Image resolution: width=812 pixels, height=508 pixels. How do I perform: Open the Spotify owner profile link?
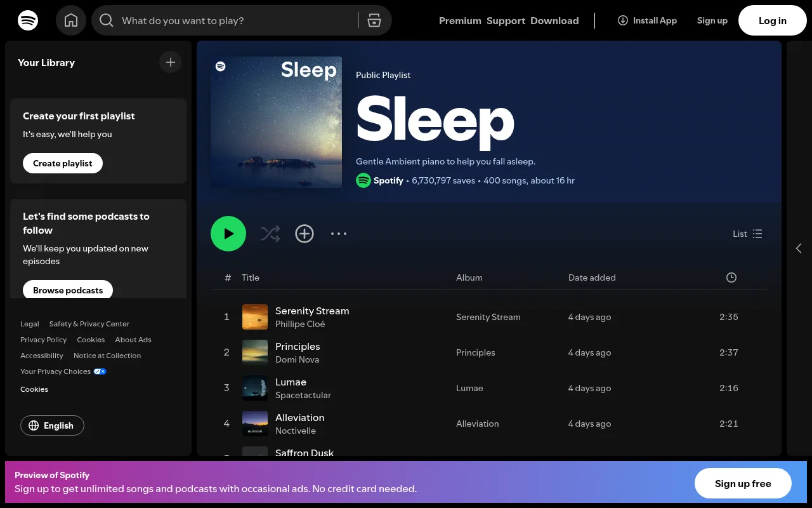388,180
